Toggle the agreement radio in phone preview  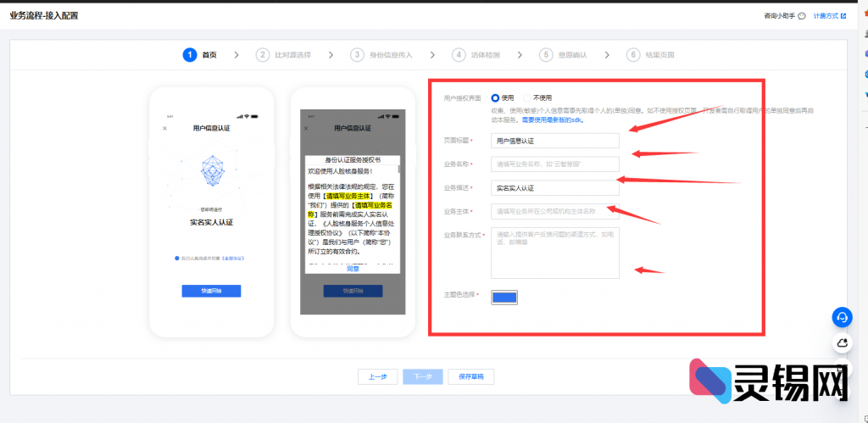tap(176, 258)
